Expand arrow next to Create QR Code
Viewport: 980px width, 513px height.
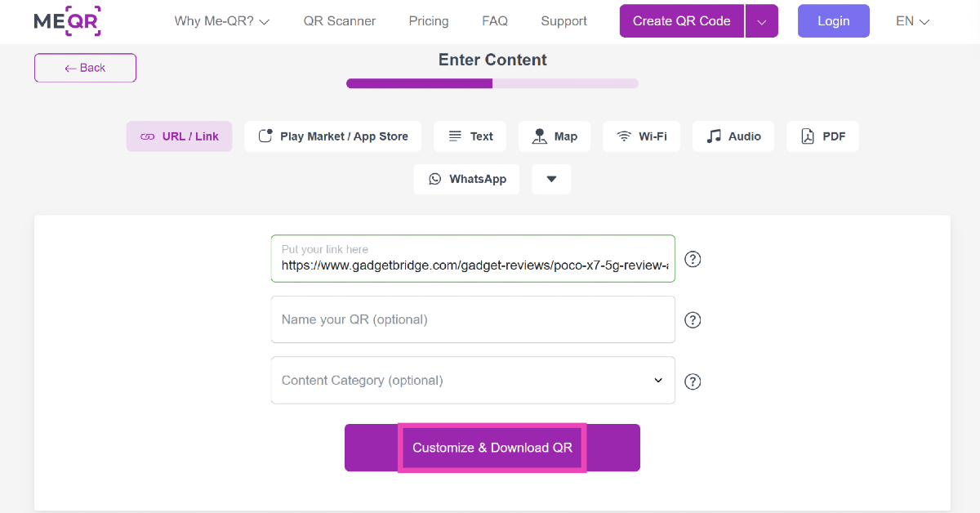pos(762,21)
